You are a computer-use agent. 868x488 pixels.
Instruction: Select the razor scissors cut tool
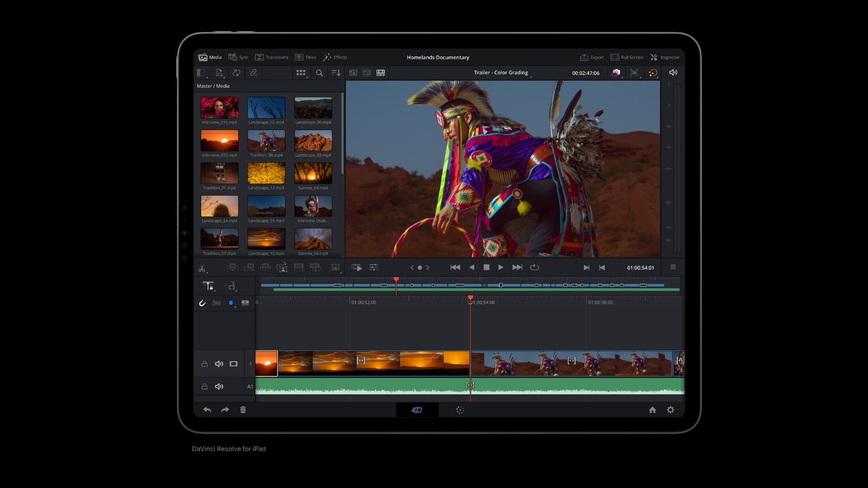tap(202, 268)
